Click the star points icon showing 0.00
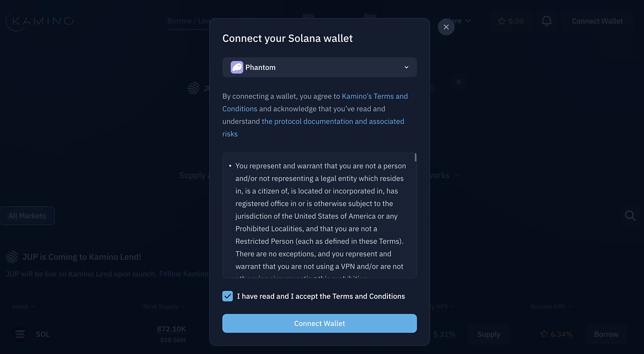Viewport: 644px width, 354px height. coord(510,21)
